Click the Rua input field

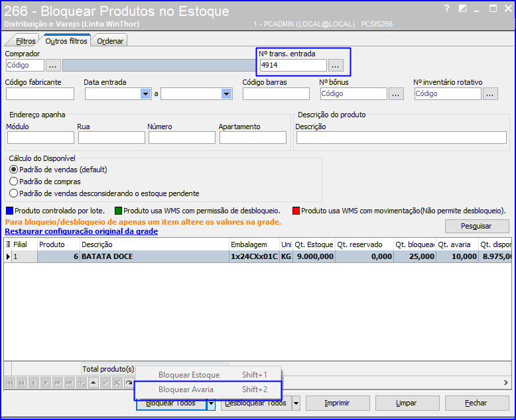tap(111, 138)
